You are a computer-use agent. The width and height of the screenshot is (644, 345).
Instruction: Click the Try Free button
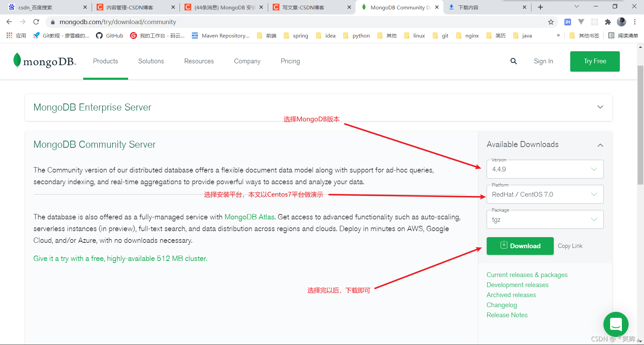coord(595,61)
